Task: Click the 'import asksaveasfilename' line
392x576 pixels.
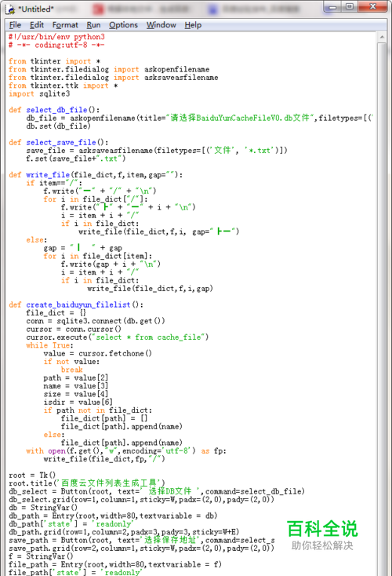Action: [114, 78]
